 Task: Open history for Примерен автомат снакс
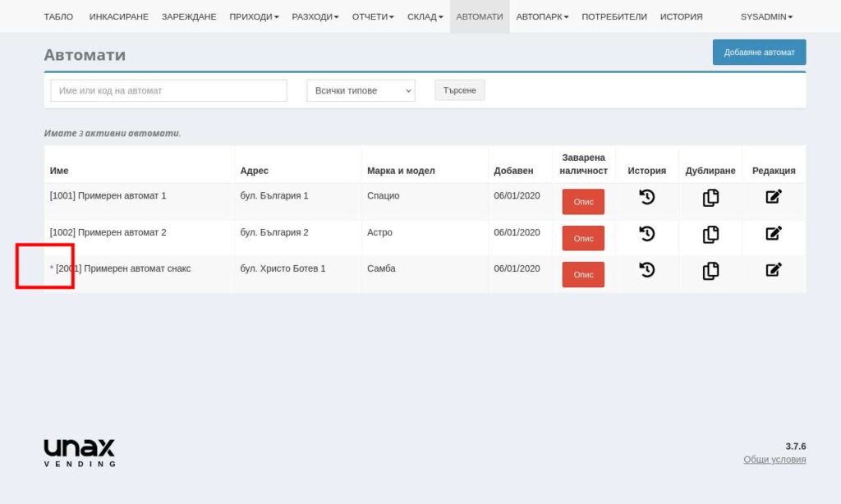pyautogui.click(x=647, y=270)
